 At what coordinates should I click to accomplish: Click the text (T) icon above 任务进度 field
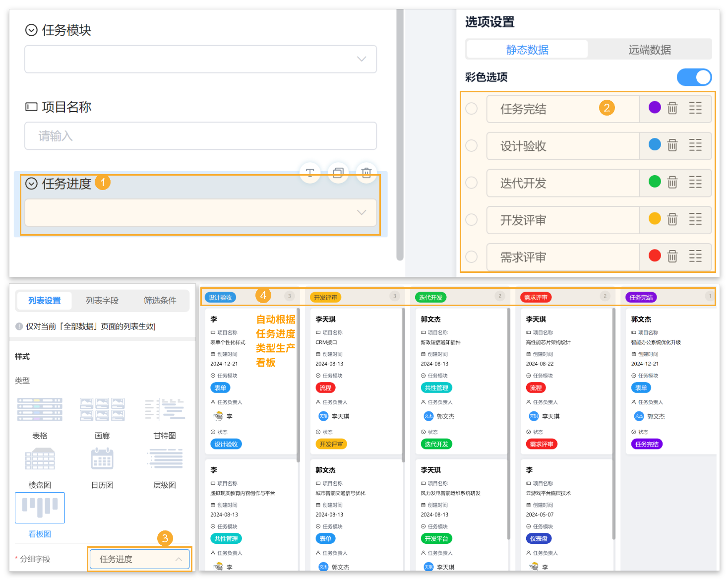(310, 173)
